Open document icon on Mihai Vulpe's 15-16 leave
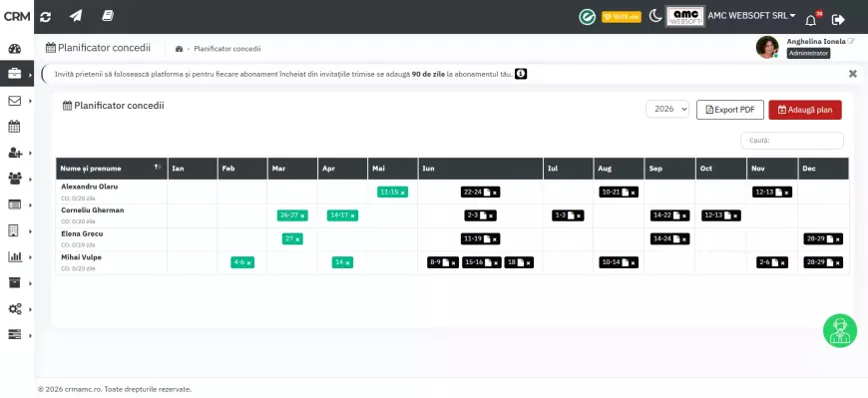The image size is (868, 398). click(488, 263)
